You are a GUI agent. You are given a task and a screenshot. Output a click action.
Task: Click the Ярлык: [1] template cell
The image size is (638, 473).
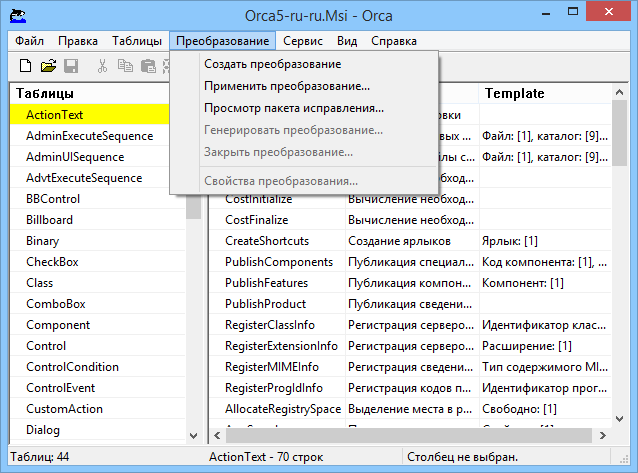[545, 241]
